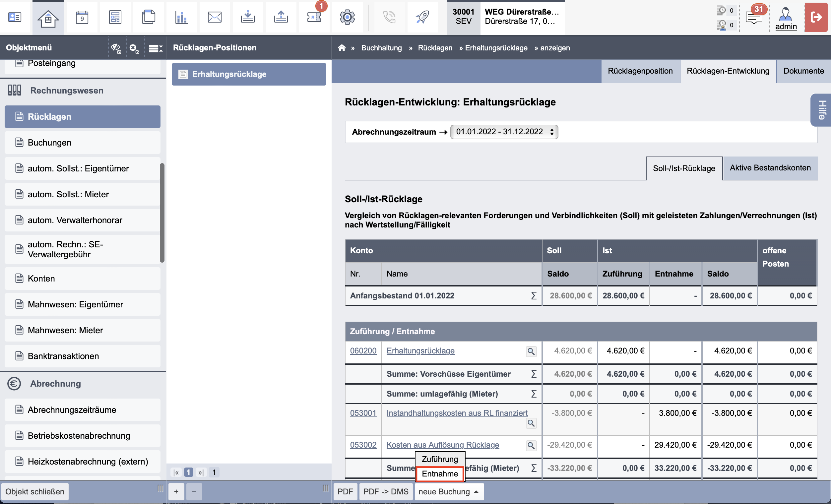Click the settings check icon in Objektmenü header
831x504 pixels.
(134, 48)
